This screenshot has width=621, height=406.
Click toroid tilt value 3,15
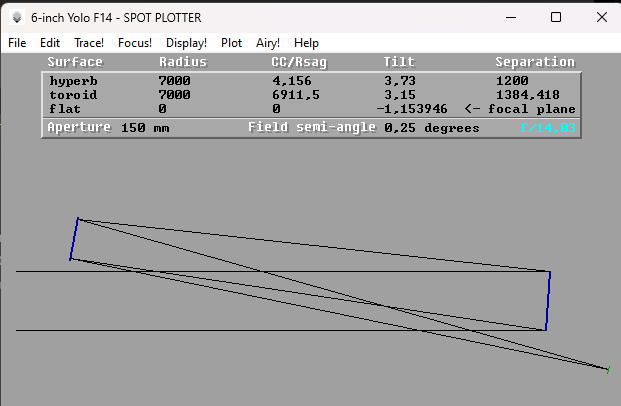400,95
